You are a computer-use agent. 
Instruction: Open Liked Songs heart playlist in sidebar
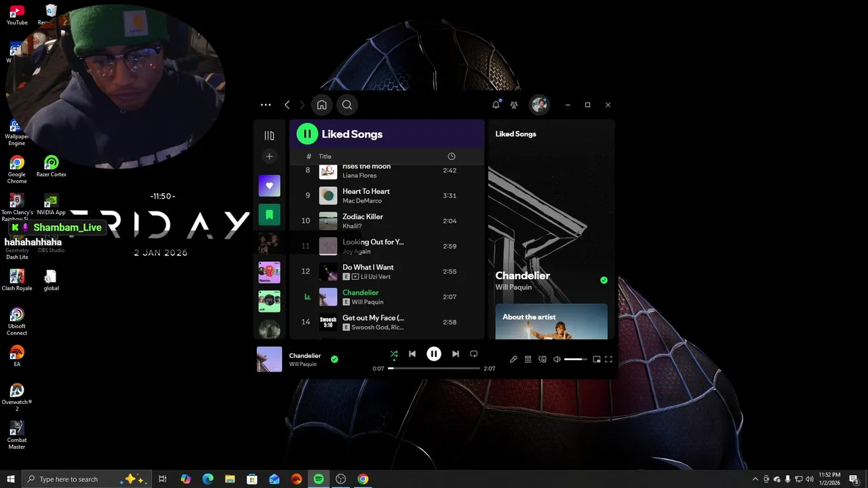[x=269, y=186]
